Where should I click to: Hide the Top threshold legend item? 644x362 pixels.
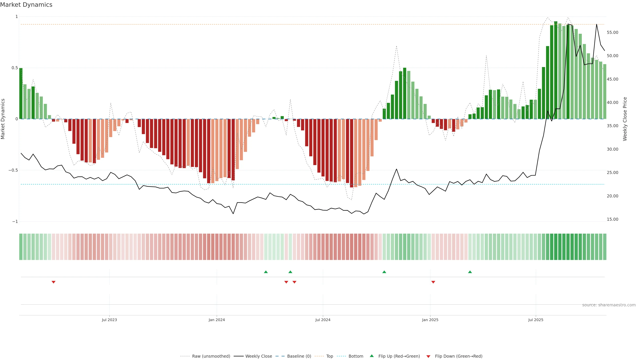pos(330,356)
